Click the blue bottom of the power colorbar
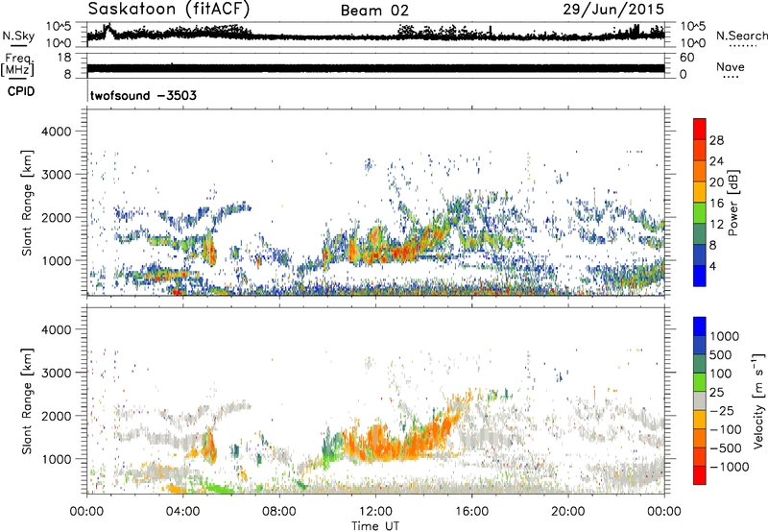 (x=700, y=277)
